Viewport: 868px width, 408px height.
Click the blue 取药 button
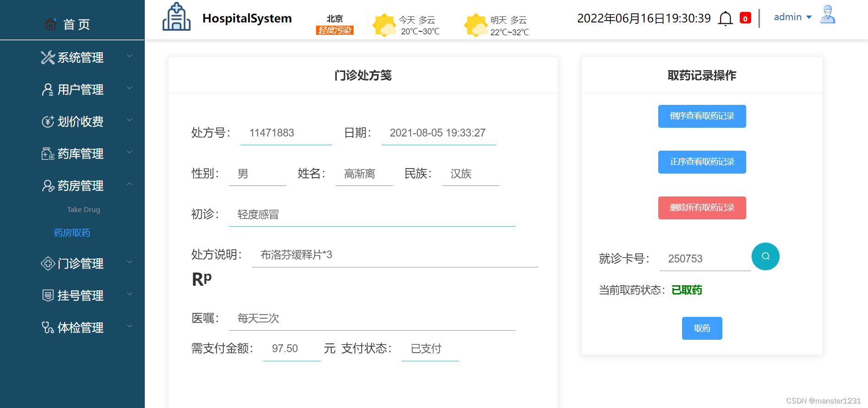click(x=702, y=328)
